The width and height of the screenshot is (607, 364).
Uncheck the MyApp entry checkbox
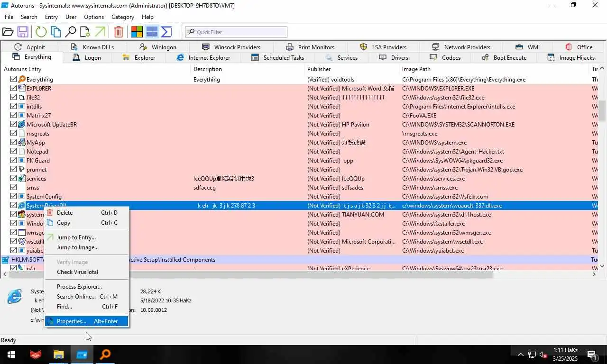click(x=13, y=142)
